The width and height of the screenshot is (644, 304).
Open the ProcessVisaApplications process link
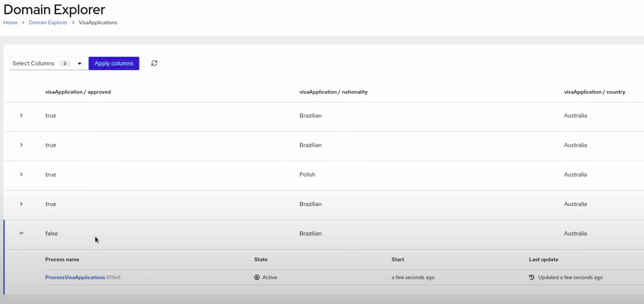click(x=75, y=278)
